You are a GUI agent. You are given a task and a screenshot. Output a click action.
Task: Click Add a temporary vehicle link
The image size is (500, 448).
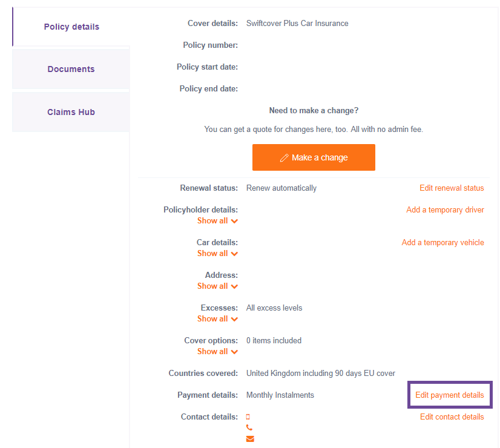pos(442,243)
